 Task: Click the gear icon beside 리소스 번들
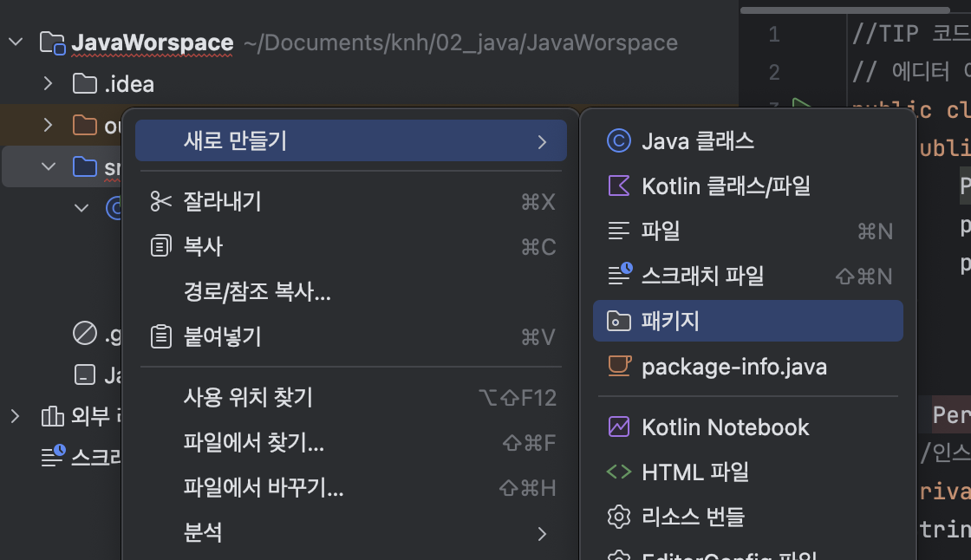click(619, 516)
